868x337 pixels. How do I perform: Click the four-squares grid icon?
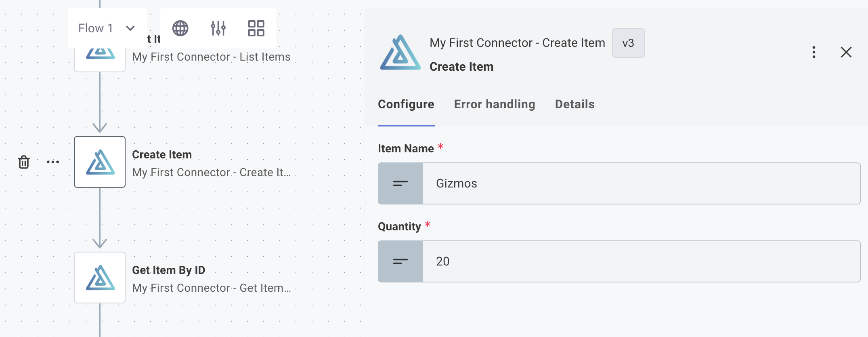(256, 28)
